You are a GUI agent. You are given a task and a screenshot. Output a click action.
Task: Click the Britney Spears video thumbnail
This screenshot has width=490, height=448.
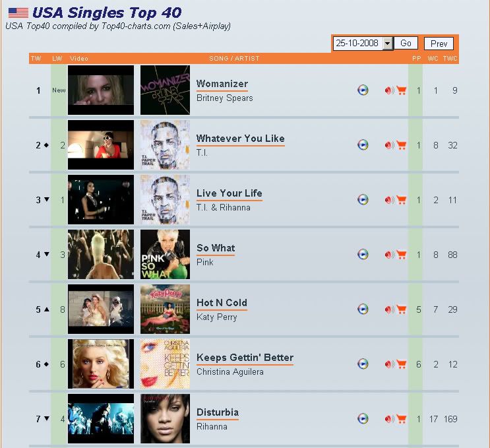(101, 90)
